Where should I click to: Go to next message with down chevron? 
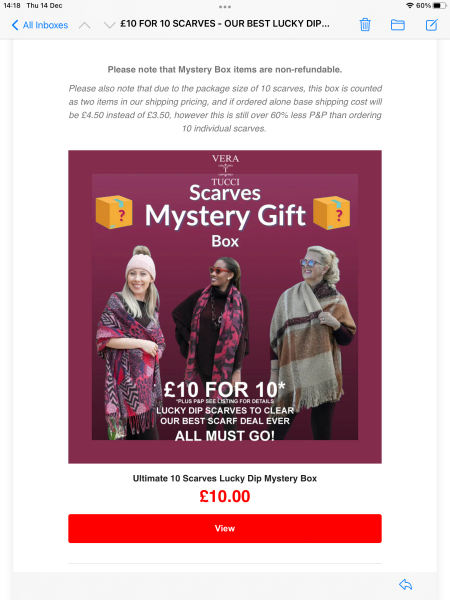(x=109, y=26)
